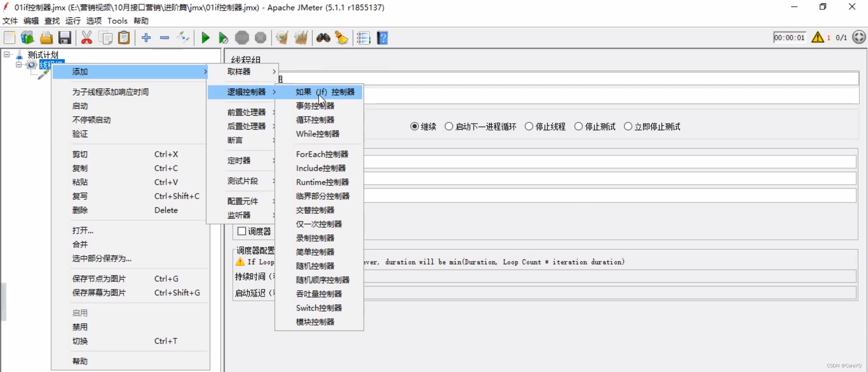Viewport: 868px width, 372px height.
Task: Select the 继续 radio button
Action: 415,127
